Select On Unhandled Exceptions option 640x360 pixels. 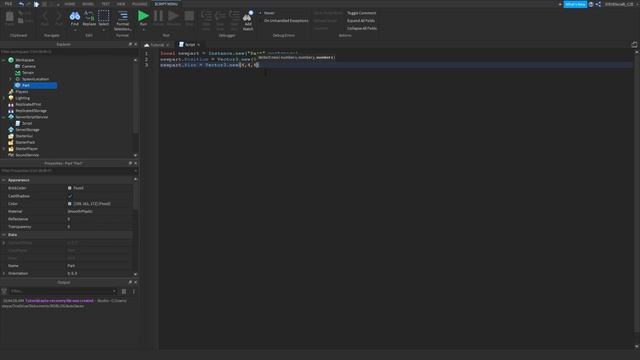click(286, 21)
